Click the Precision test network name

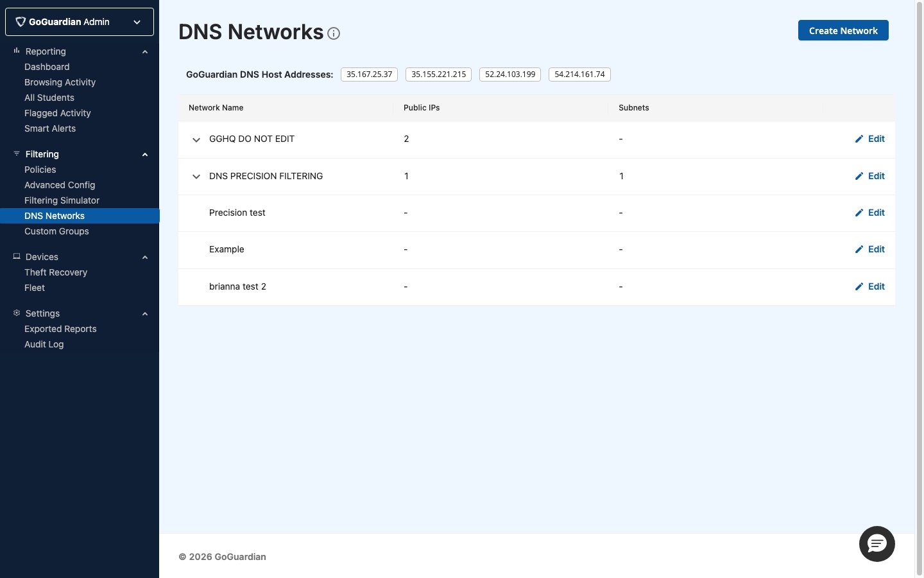coord(237,213)
